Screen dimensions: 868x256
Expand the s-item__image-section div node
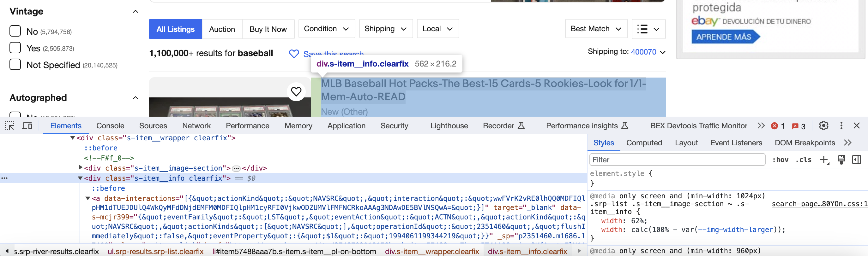(x=80, y=167)
